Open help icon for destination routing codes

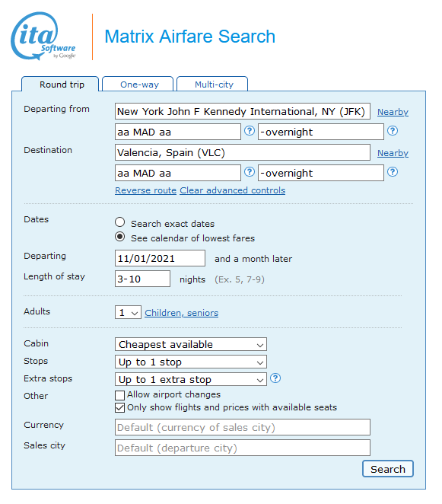coord(250,172)
